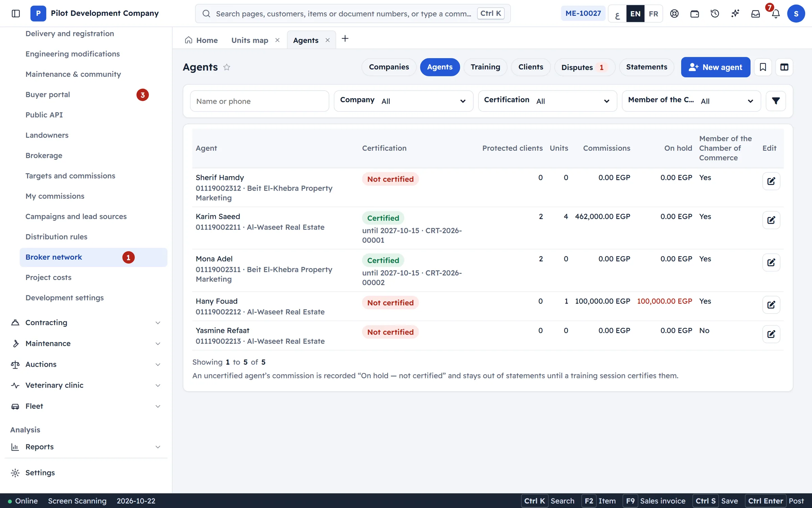Favorite the Agents page with star
The width and height of the screenshot is (812, 508).
click(227, 67)
